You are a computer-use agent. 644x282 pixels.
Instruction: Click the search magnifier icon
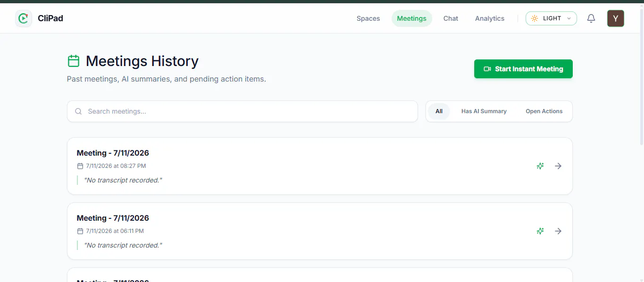click(78, 111)
